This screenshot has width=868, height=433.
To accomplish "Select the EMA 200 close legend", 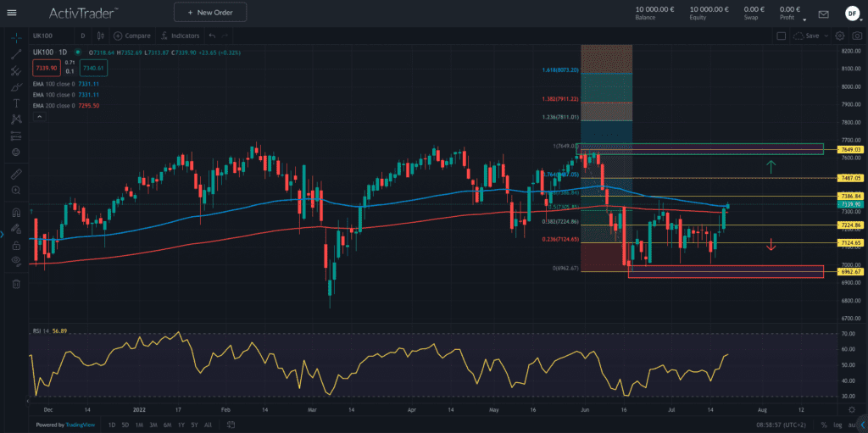I will (66, 105).
